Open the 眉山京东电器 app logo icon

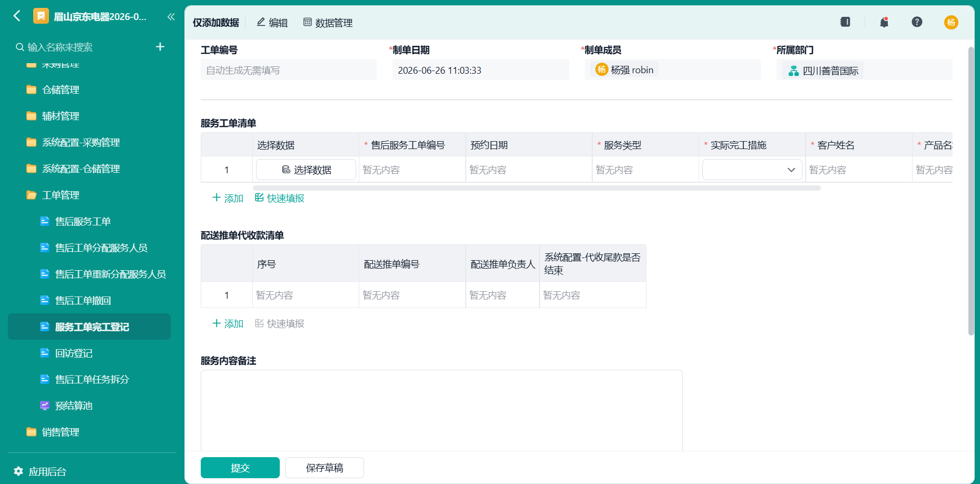tap(41, 16)
